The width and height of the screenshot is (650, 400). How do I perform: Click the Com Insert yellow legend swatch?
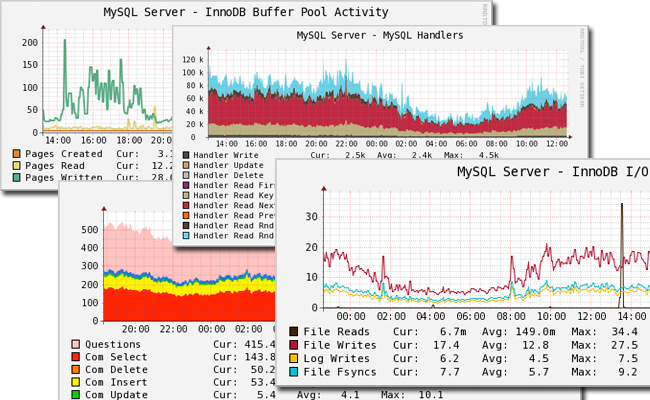pos(76,382)
